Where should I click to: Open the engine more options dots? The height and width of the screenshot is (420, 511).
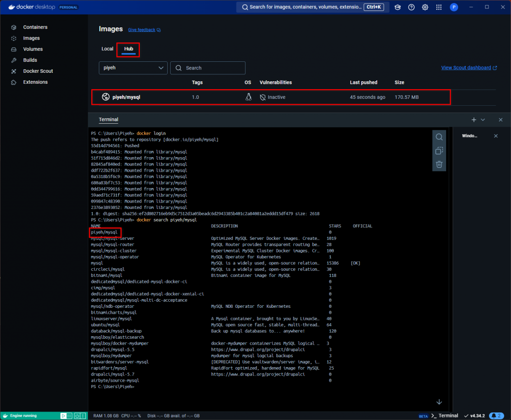(x=83, y=416)
